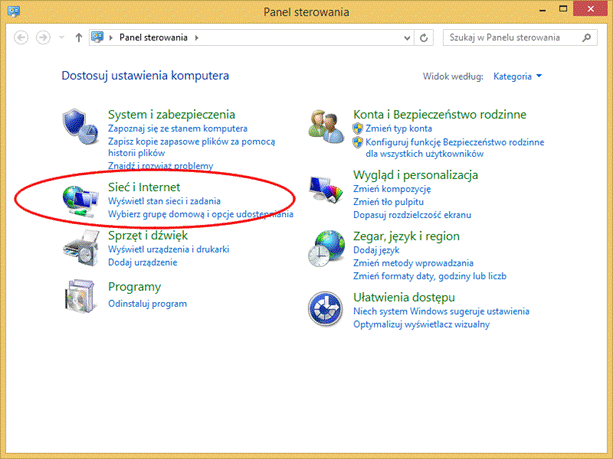The width and height of the screenshot is (613, 459).
Task: Click the Programy software box icon
Action: coord(80,296)
